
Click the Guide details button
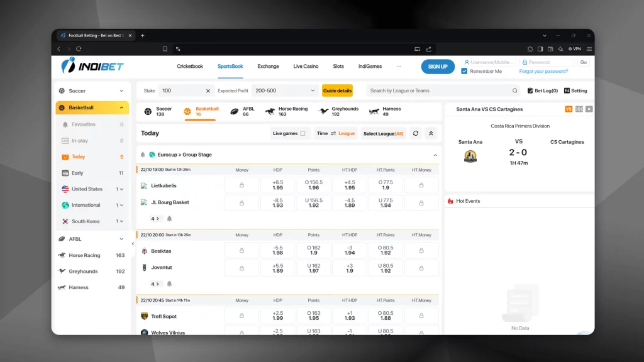337,90
